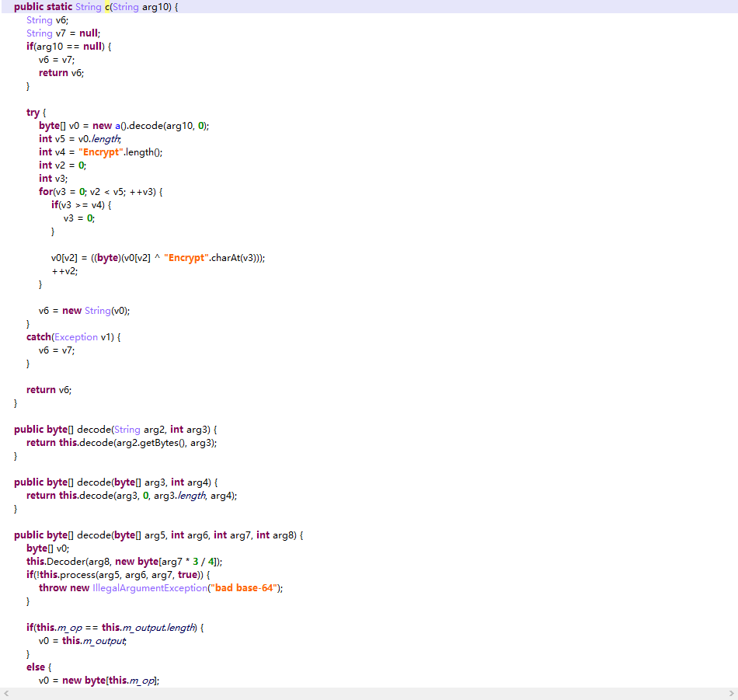
Task: Click the 'return v6;' line inside the null check
Action: 61,73
